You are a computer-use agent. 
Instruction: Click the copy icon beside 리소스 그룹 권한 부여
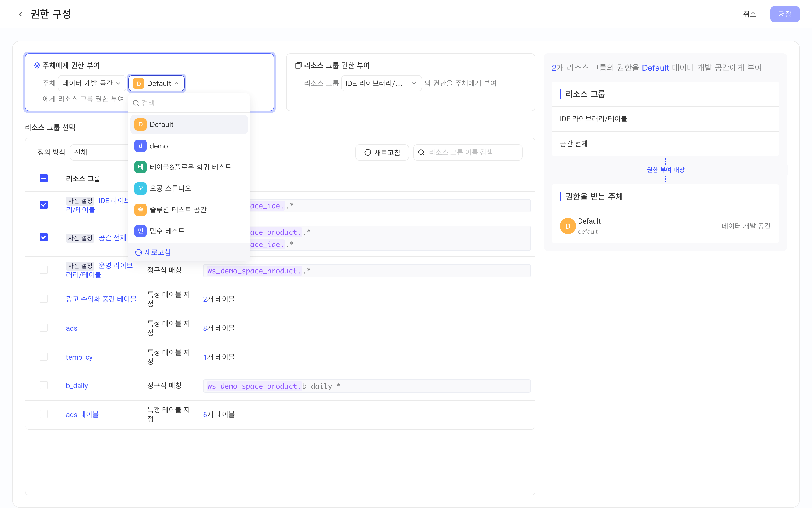(x=298, y=66)
